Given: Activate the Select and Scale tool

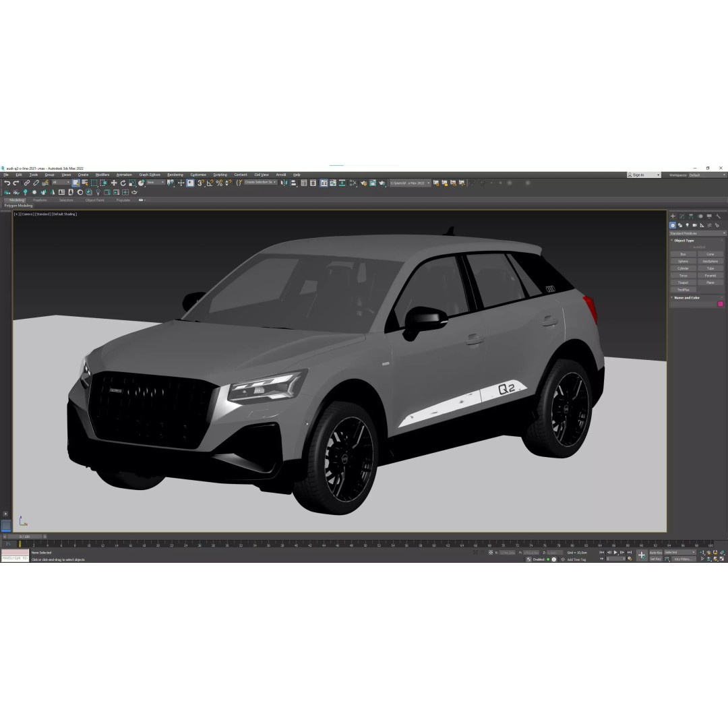Looking at the screenshot, I should coord(132,183).
